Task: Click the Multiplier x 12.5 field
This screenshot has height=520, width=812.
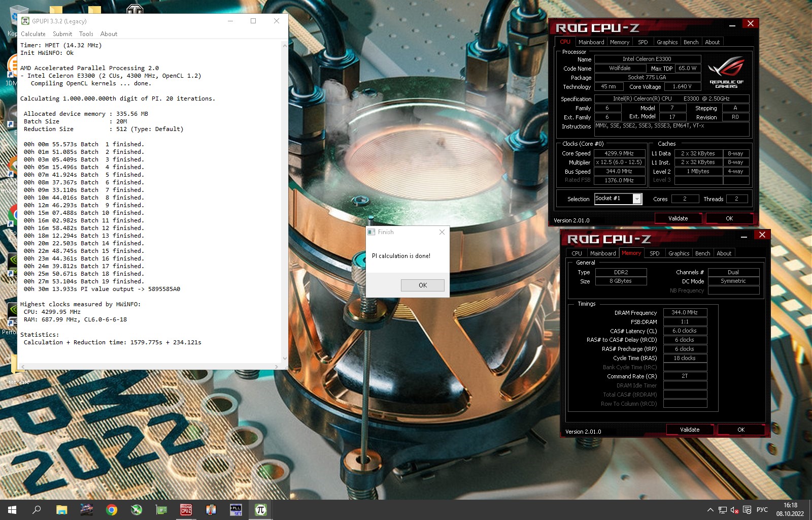Action: [x=619, y=162]
